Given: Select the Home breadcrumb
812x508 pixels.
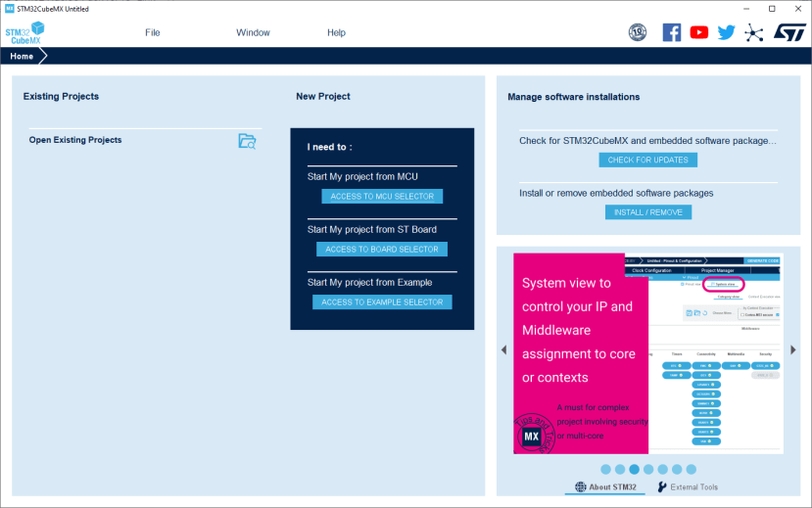Looking at the screenshot, I should click(x=22, y=56).
